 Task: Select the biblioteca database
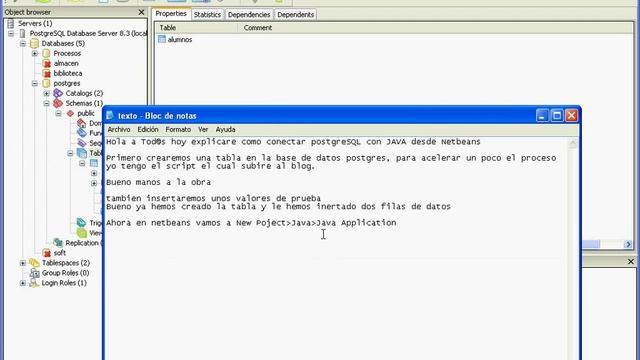point(68,73)
